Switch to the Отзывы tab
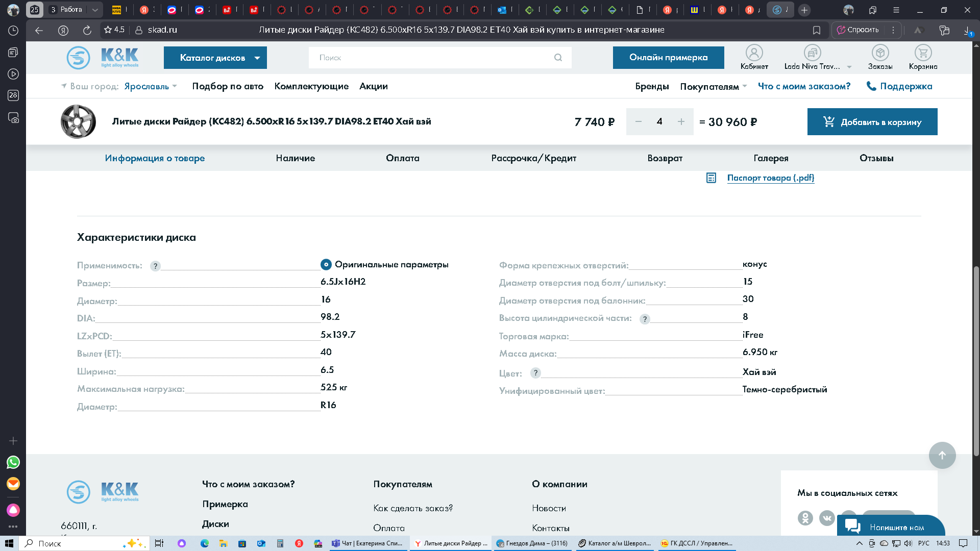 click(x=876, y=158)
